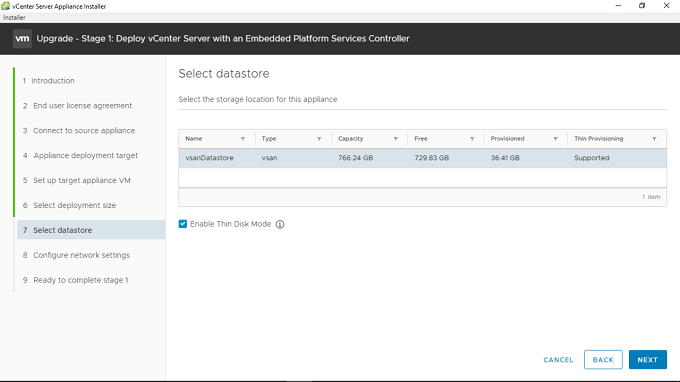
Task: Toggle Enable Thin Disk Mode checkbox
Action: pos(183,224)
